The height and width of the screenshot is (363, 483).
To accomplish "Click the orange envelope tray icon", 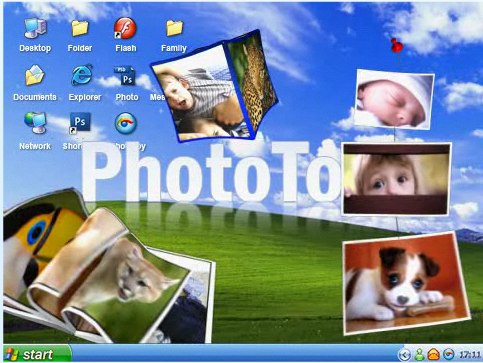I will point(433,354).
